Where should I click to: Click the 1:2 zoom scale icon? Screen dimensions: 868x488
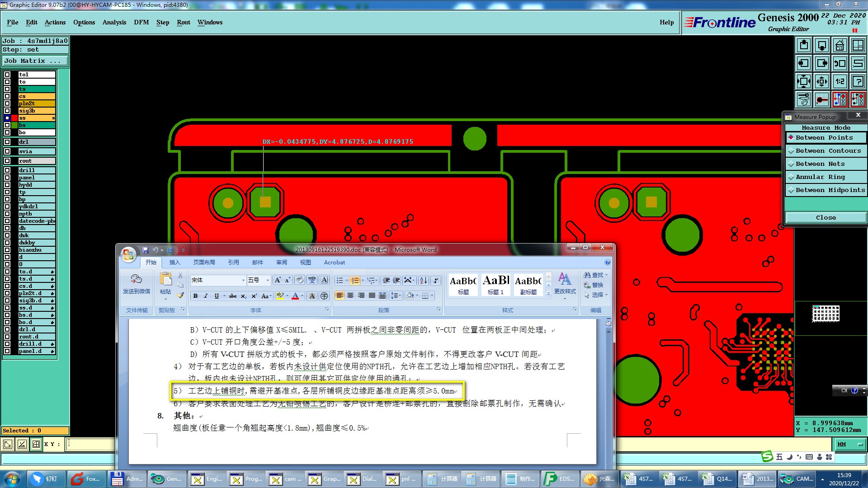840,81
